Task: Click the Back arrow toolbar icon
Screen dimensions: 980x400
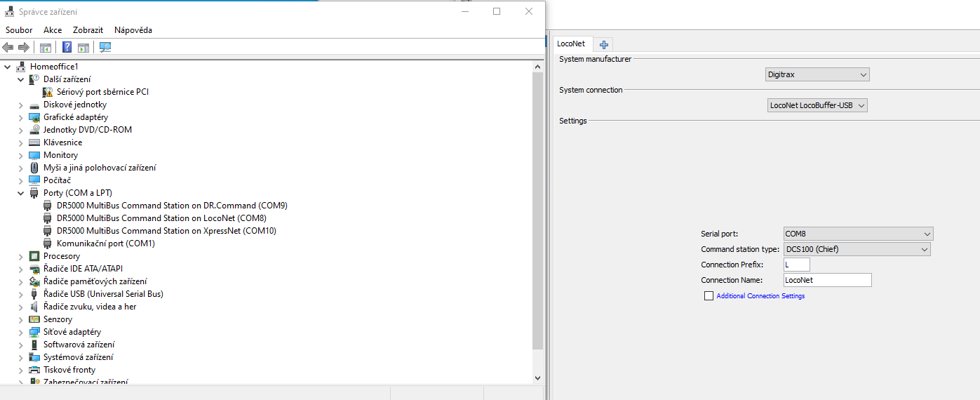Action: [x=8, y=47]
